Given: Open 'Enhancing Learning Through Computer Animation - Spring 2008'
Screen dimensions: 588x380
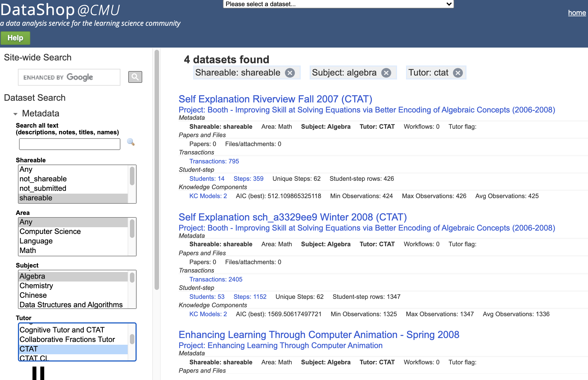Looking at the screenshot, I should [x=319, y=335].
